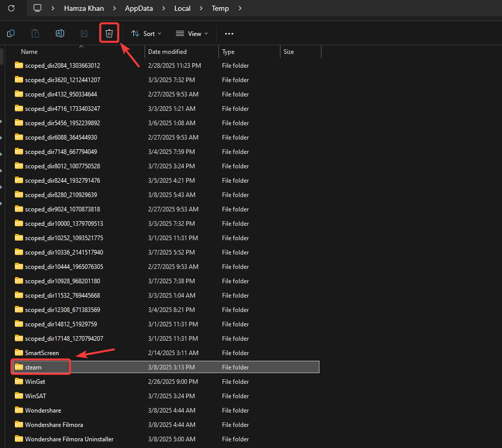The height and width of the screenshot is (448, 502).
Task: Select the SmartScreen folder
Action: (42, 353)
